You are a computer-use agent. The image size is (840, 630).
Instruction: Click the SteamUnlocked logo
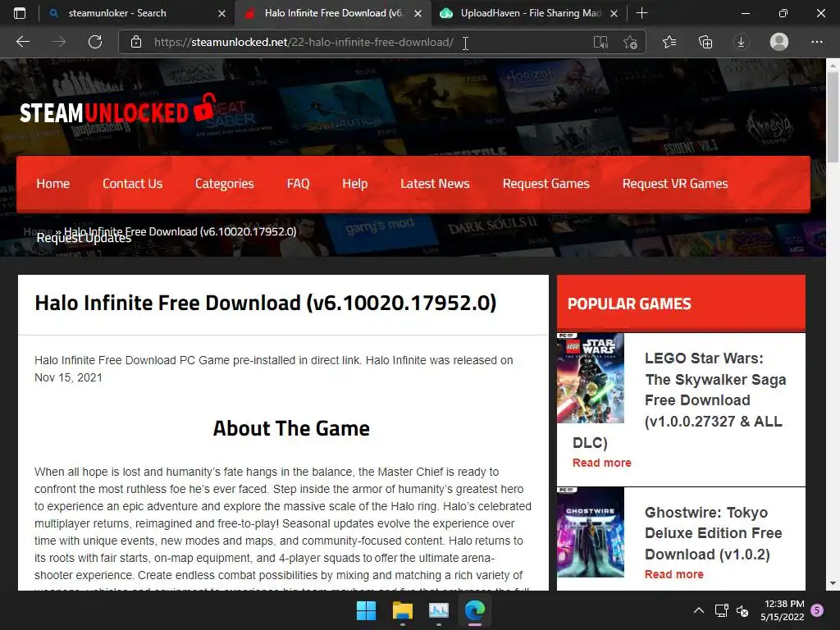pos(116,110)
